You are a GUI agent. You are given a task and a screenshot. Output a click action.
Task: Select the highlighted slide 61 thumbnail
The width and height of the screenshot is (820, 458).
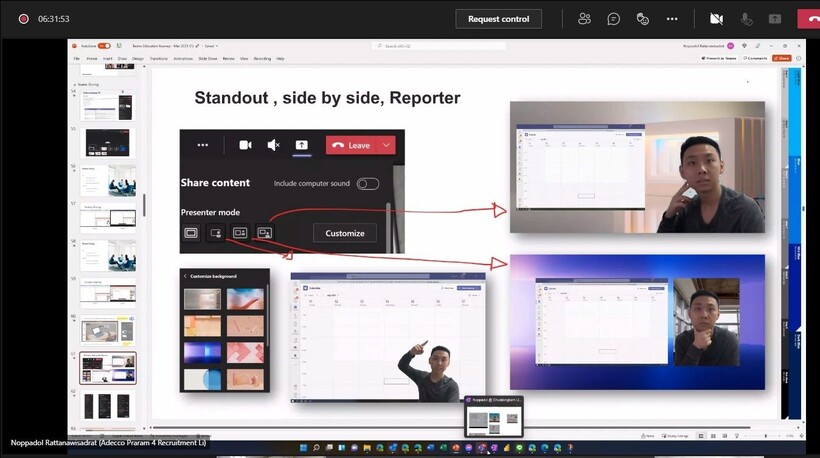click(x=108, y=368)
